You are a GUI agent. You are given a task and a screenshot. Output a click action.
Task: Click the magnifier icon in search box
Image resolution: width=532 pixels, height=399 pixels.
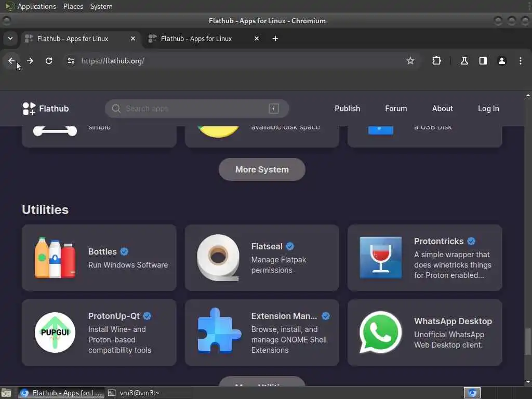[116, 109]
